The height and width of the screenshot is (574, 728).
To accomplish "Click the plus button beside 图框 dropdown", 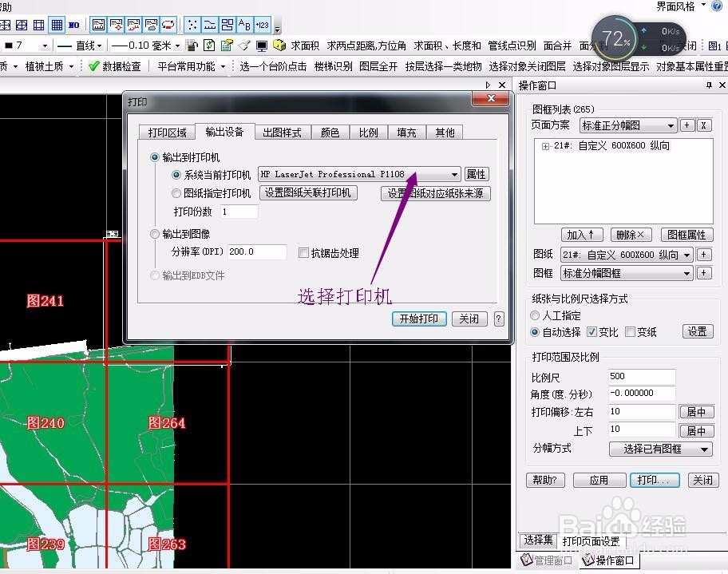I will pyautogui.click(x=704, y=272).
